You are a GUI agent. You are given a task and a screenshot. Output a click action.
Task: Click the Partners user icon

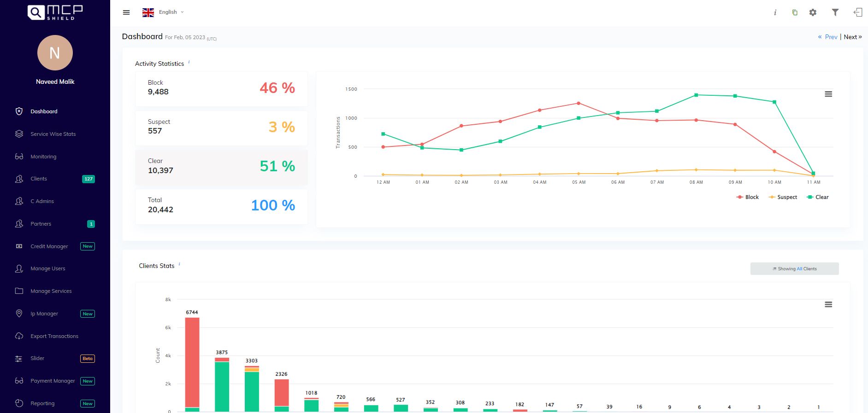pos(19,224)
